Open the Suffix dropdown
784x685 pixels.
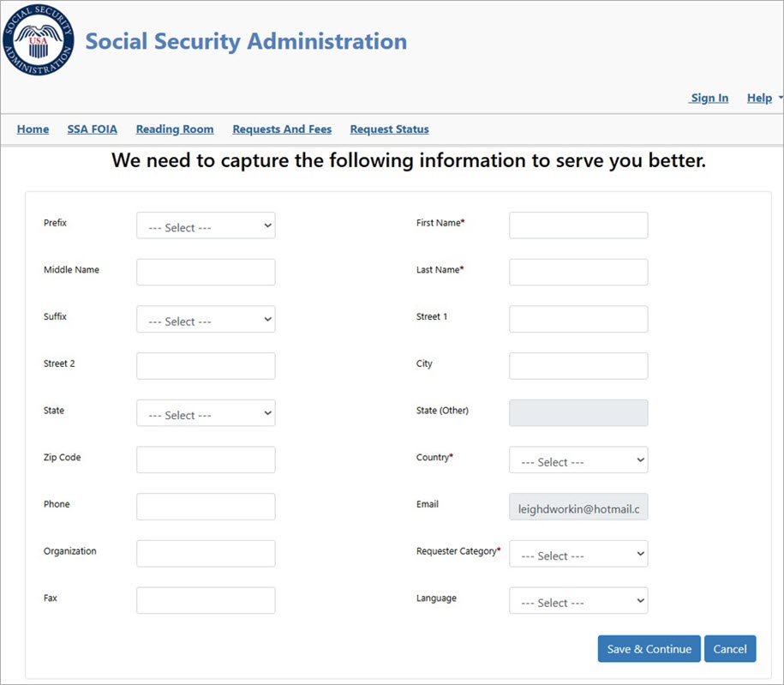point(205,318)
